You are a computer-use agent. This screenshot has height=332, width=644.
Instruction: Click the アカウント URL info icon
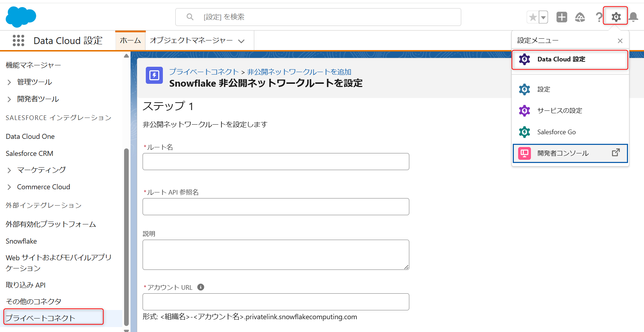pos(201,287)
